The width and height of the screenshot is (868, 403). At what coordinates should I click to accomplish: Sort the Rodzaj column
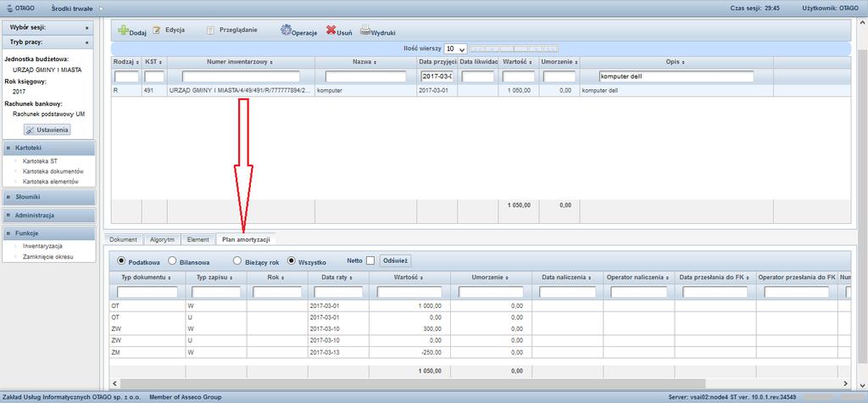tap(137, 62)
